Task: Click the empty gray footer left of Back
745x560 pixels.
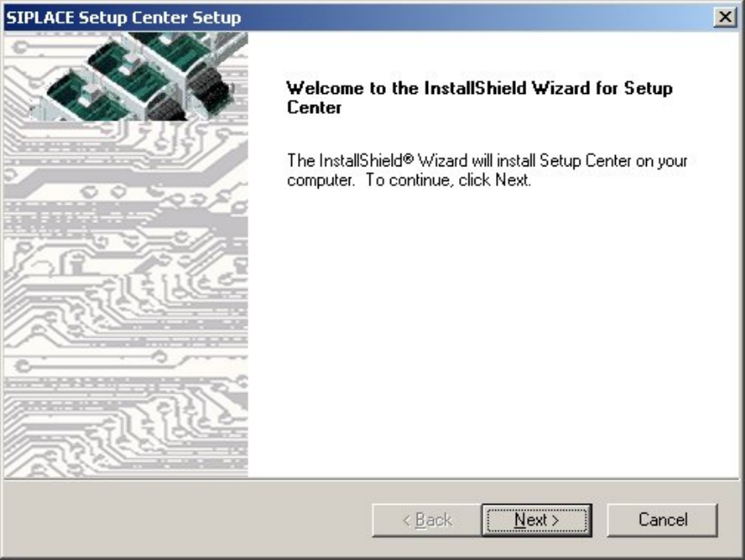Action: [x=172, y=520]
